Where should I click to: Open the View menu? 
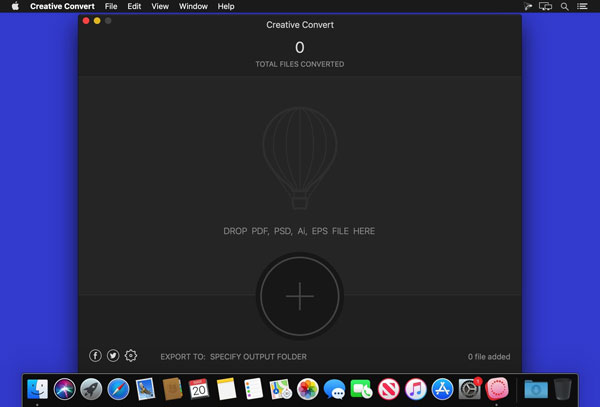160,7
